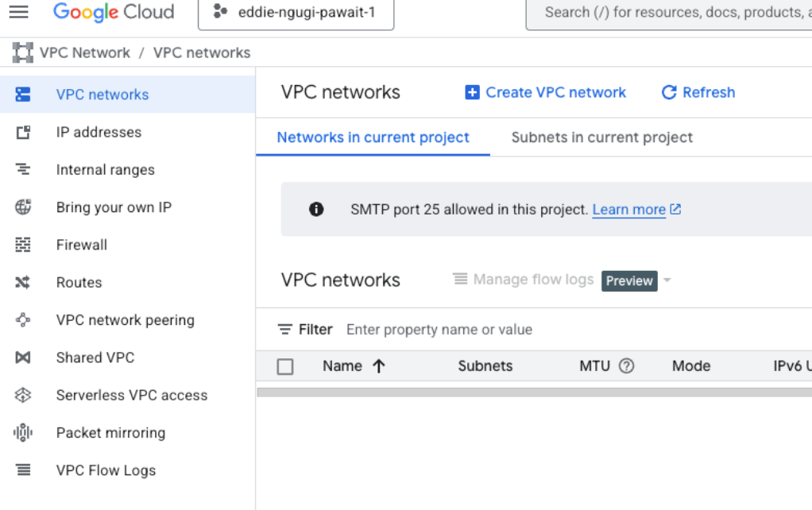Toggle the select-all checkbox in the table header
This screenshot has height=510, width=812.
[285, 365]
